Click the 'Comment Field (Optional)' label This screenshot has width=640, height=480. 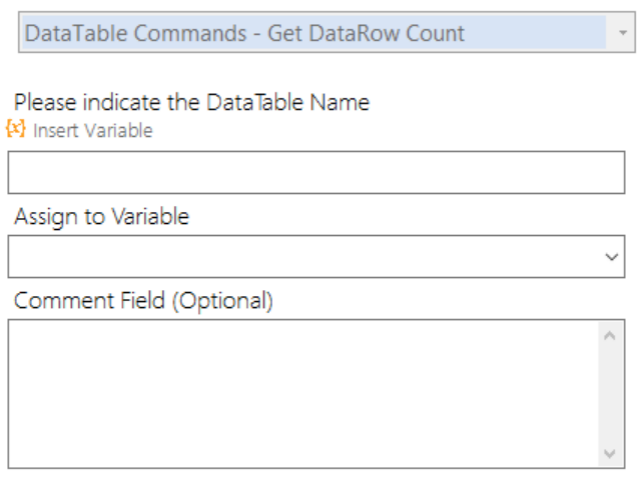coord(143,301)
